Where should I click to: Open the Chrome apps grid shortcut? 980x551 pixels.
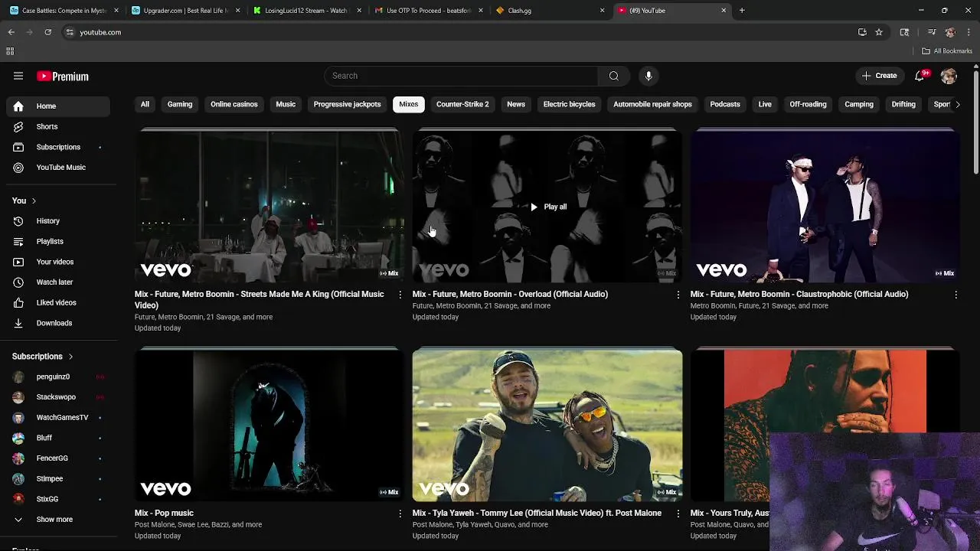point(10,51)
